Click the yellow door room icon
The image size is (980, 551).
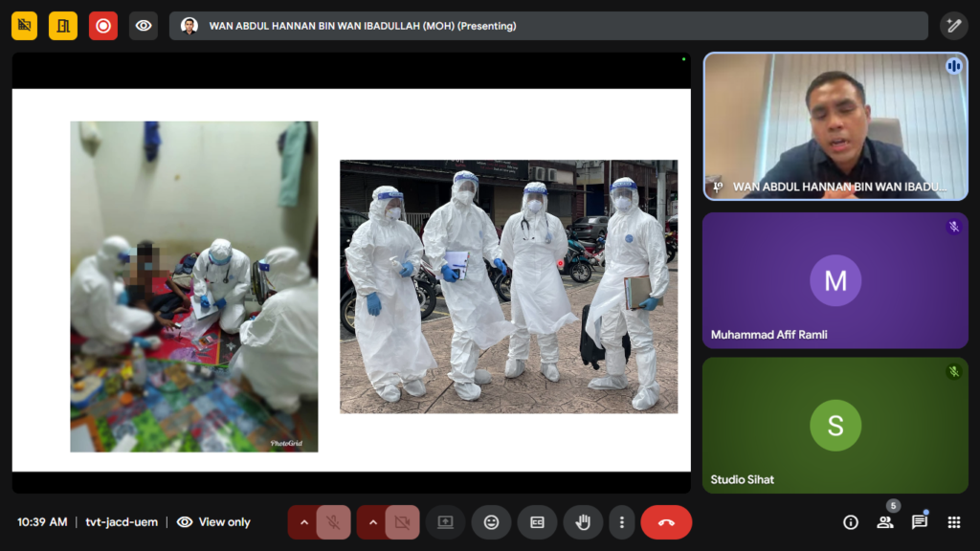[x=64, y=26]
